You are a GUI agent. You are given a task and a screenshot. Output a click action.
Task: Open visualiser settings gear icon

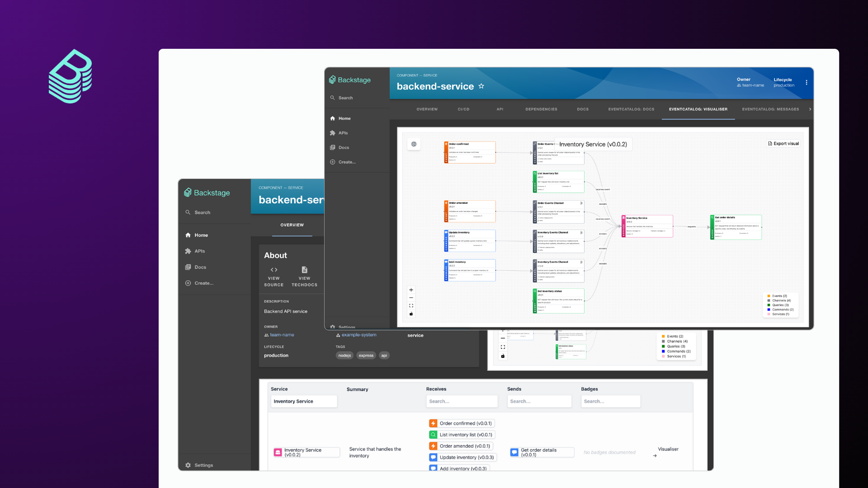(x=414, y=144)
